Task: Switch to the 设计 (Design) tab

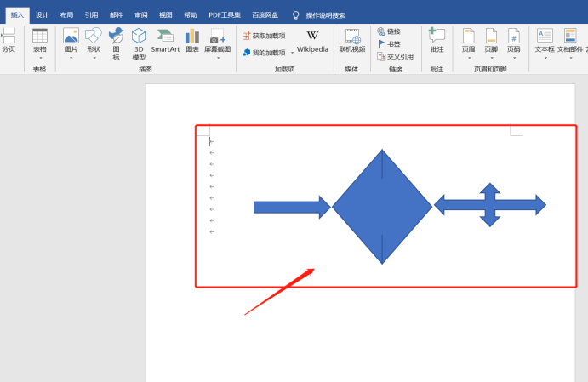Action: (x=42, y=14)
